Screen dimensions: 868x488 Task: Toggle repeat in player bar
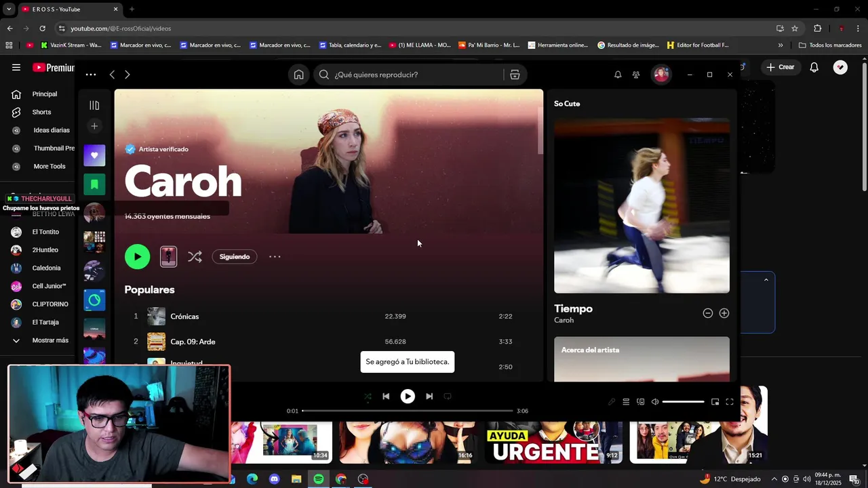[448, 396]
